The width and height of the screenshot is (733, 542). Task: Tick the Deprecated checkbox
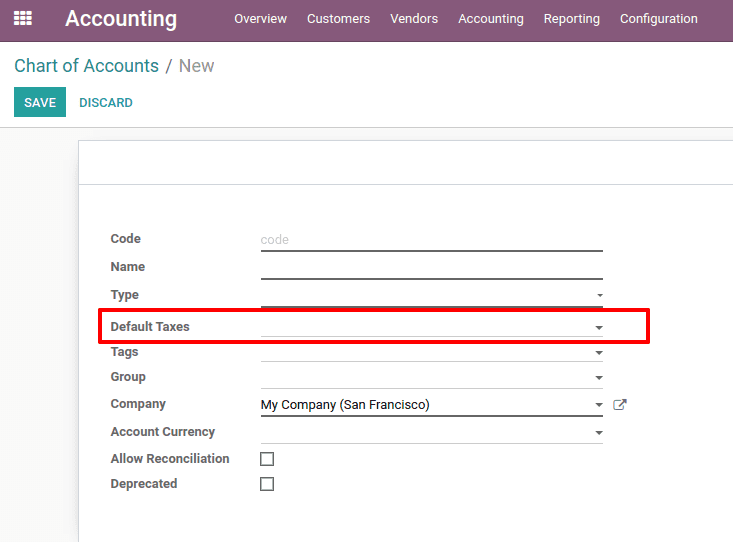pos(267,484)
